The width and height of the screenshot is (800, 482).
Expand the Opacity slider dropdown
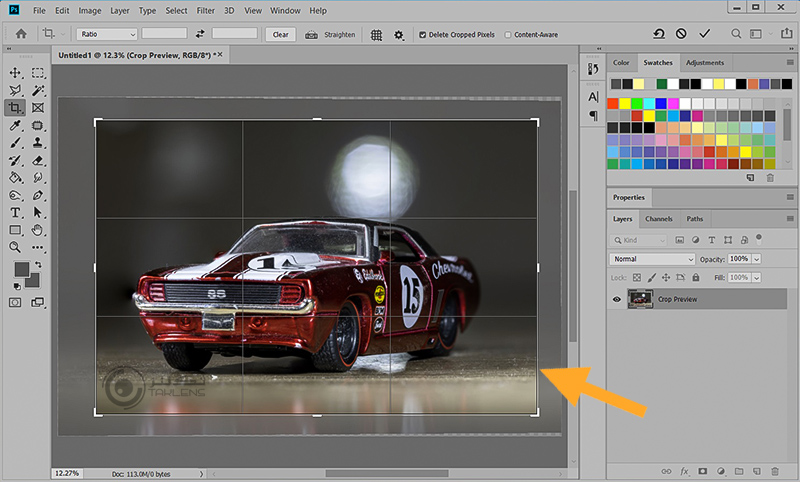click(x=756, y=259)
